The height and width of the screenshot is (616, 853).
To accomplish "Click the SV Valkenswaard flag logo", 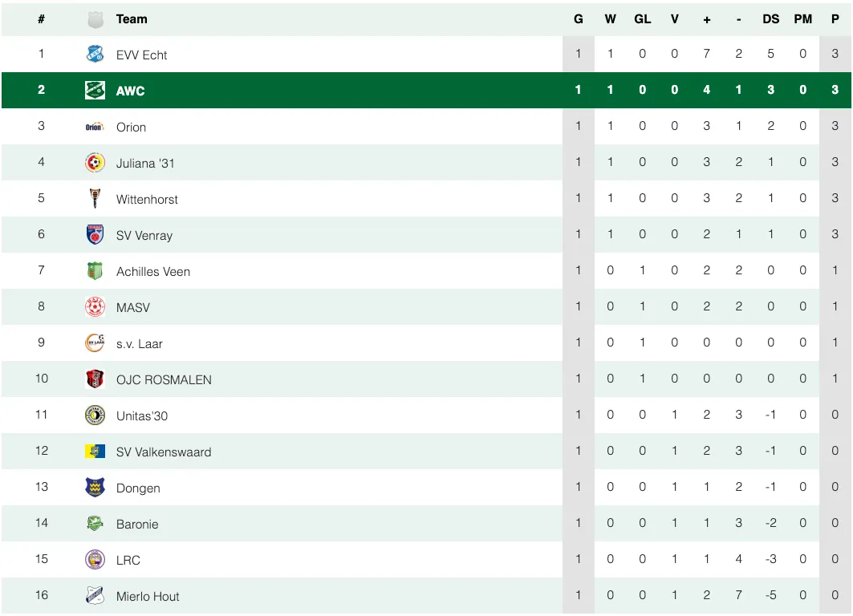I will [x=95, y=452].
